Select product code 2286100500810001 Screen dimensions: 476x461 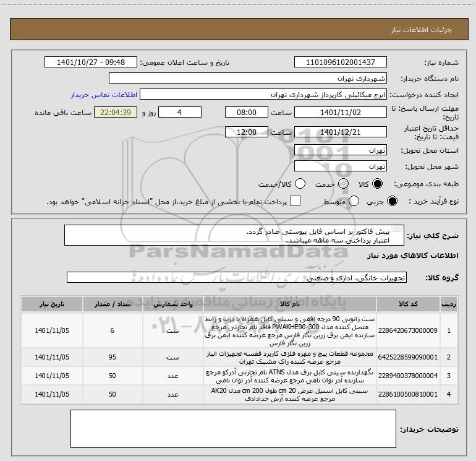click(408, 394)
